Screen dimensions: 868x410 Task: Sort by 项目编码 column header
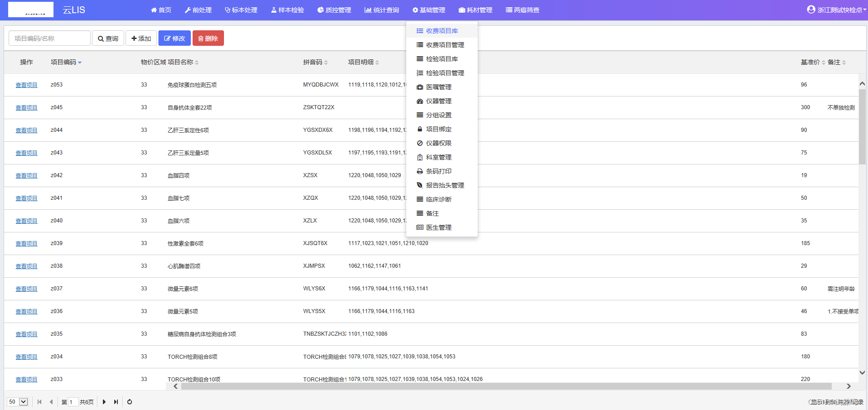coord(66,62)
